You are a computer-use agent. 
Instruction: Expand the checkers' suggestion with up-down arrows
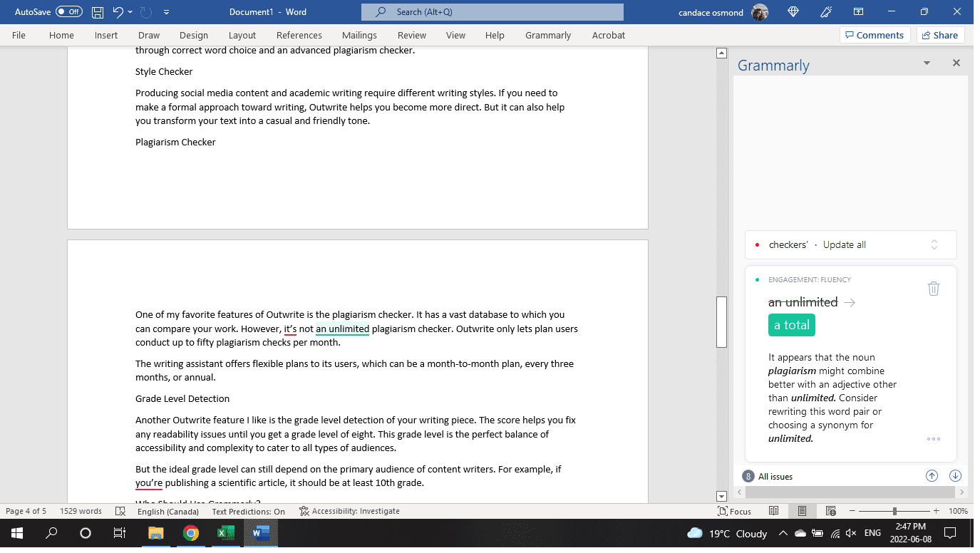934,244
